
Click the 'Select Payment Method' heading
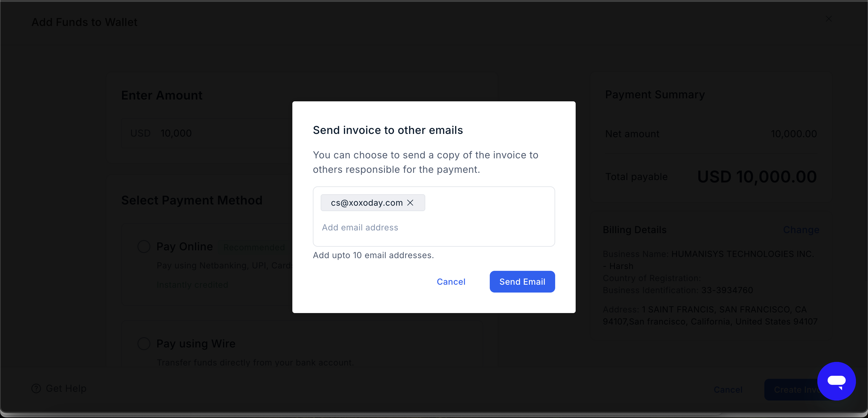192,200
